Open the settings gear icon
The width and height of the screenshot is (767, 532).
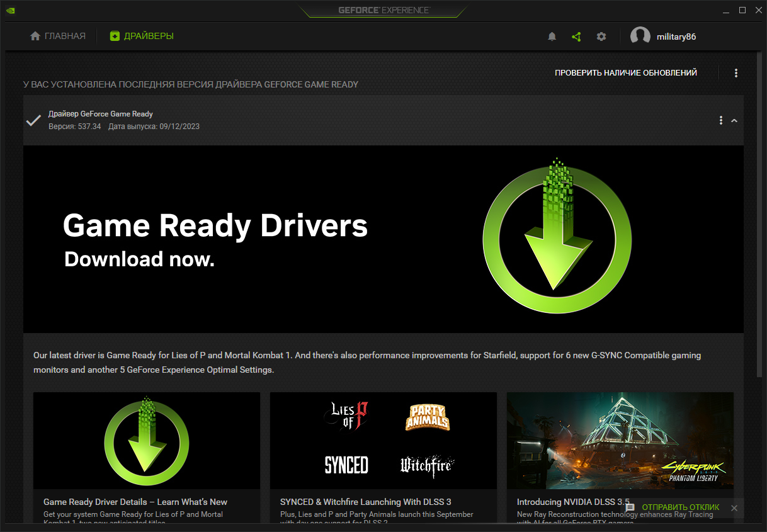(x=601, y=37)
